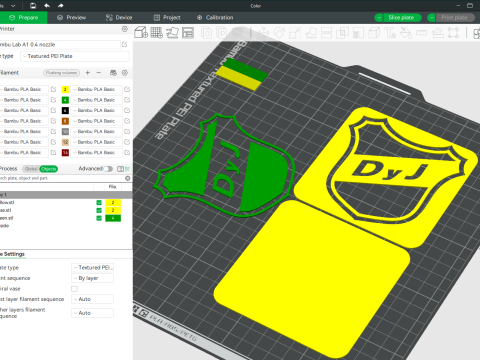This screenshot has width=480, height=360.
Task: Switch Process mode to Objects
Action: click(49, 169)
